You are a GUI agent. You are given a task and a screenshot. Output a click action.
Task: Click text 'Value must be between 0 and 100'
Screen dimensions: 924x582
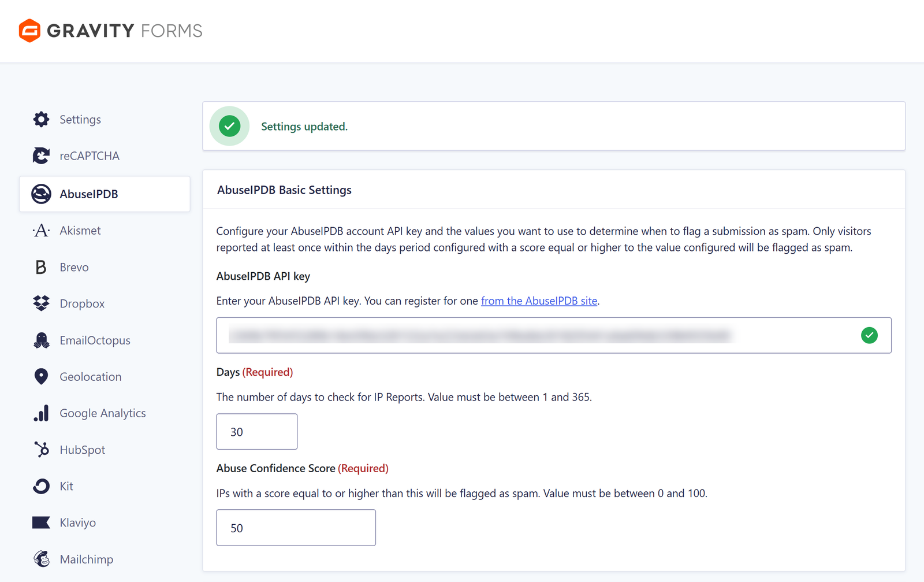(x=624, y=494)
